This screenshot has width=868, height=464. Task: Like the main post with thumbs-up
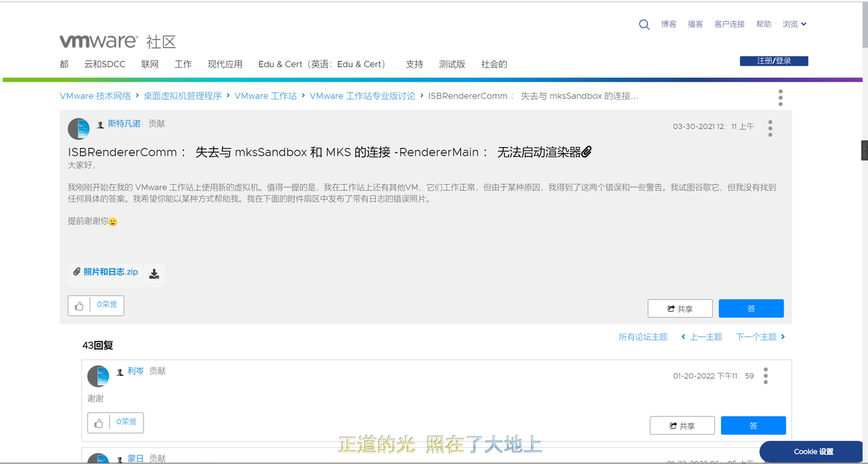tap(79, 306)
